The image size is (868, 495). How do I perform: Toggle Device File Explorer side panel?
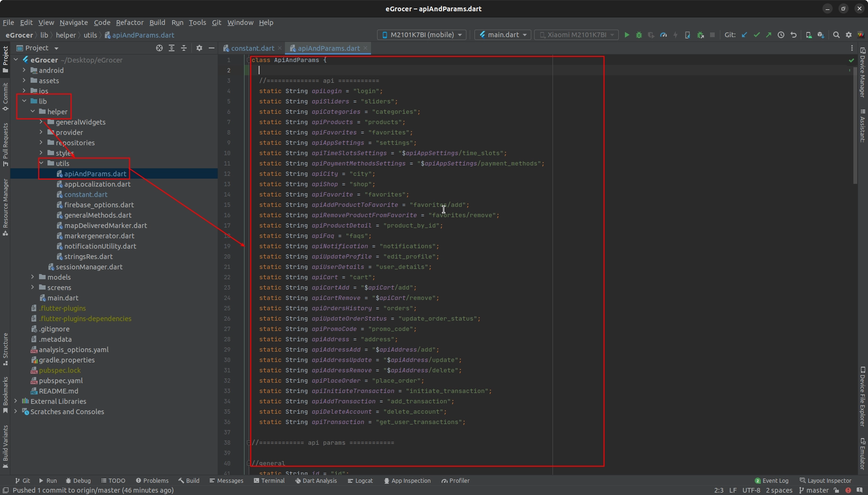[863, 396]
